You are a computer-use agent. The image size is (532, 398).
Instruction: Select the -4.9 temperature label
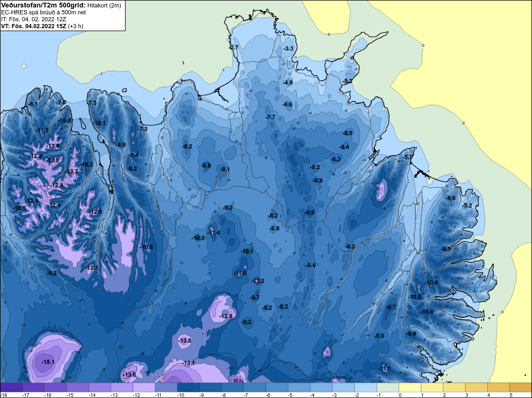point(288,82)
